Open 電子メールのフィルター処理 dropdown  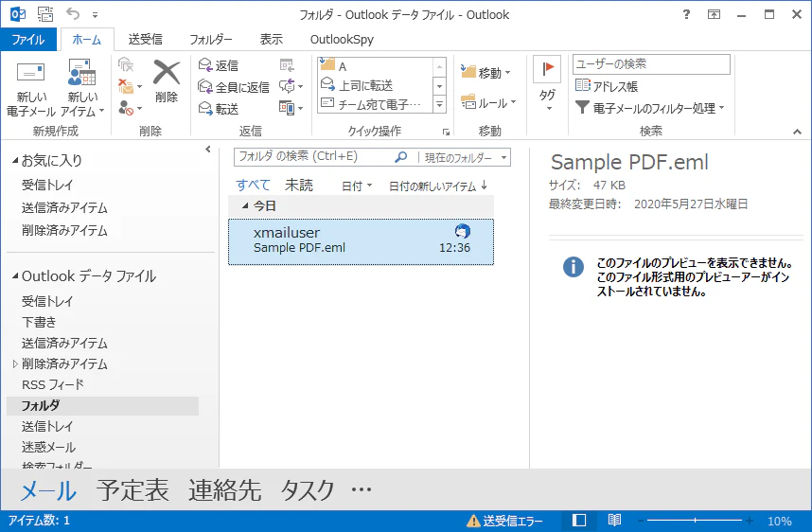coord(650,108)
